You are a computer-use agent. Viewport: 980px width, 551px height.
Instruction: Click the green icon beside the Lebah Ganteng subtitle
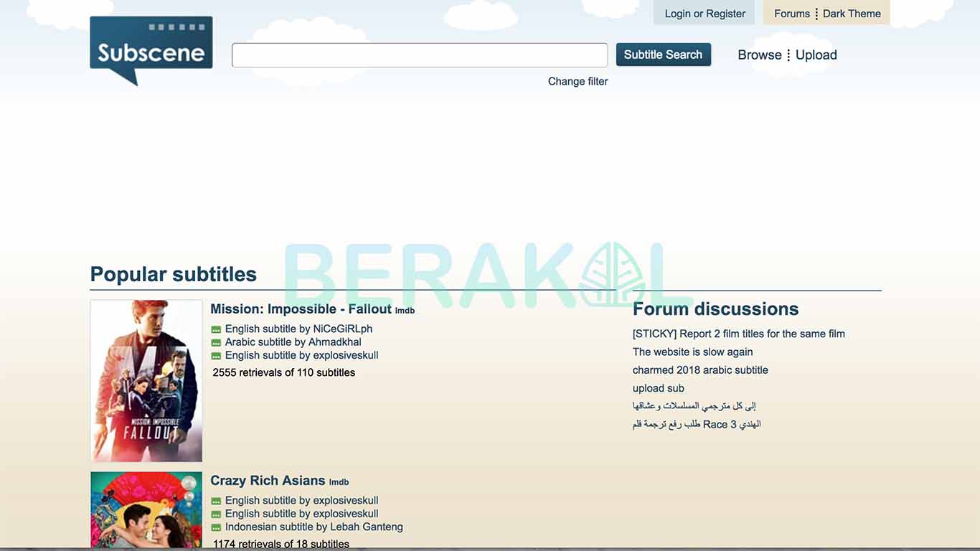coord(216,527)
